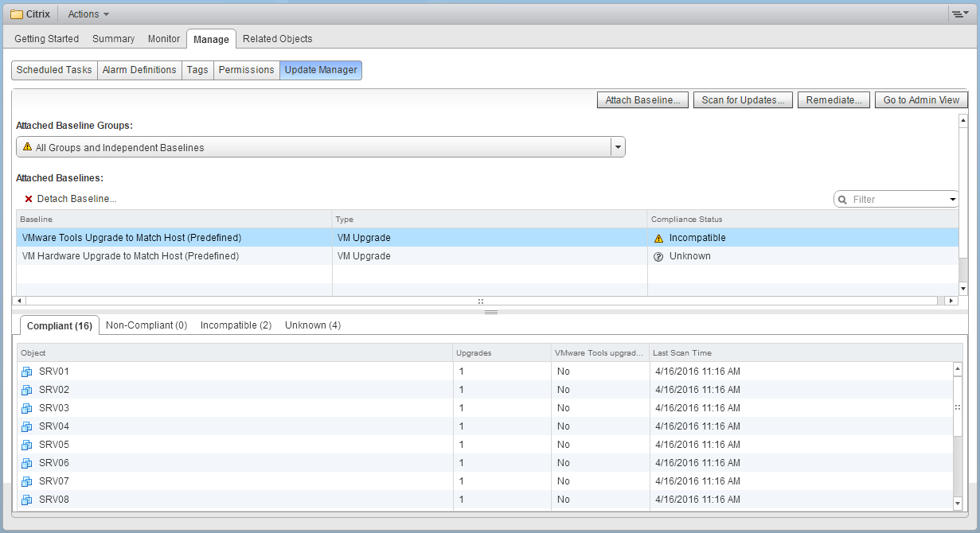Expand the Attached Baseline Groups combo box

[x=617, y=147]
